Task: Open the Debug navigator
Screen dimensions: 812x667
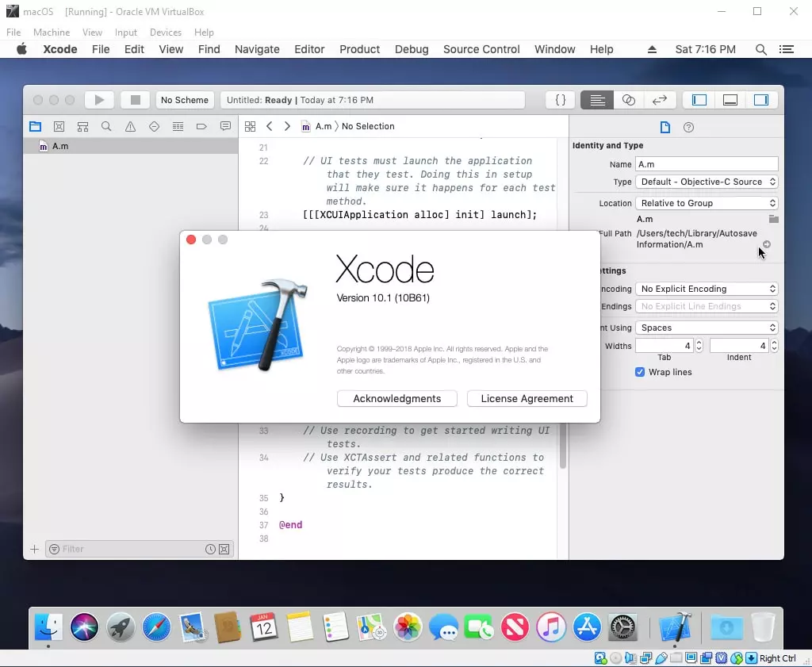Action: tap(178, 126)
